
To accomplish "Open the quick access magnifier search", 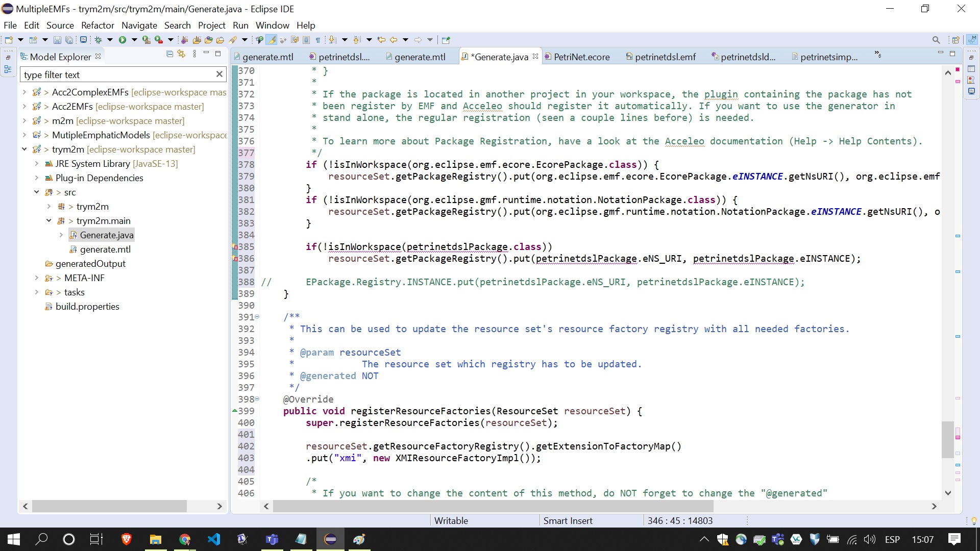I will pyautogui.click(x=936, y=40).
